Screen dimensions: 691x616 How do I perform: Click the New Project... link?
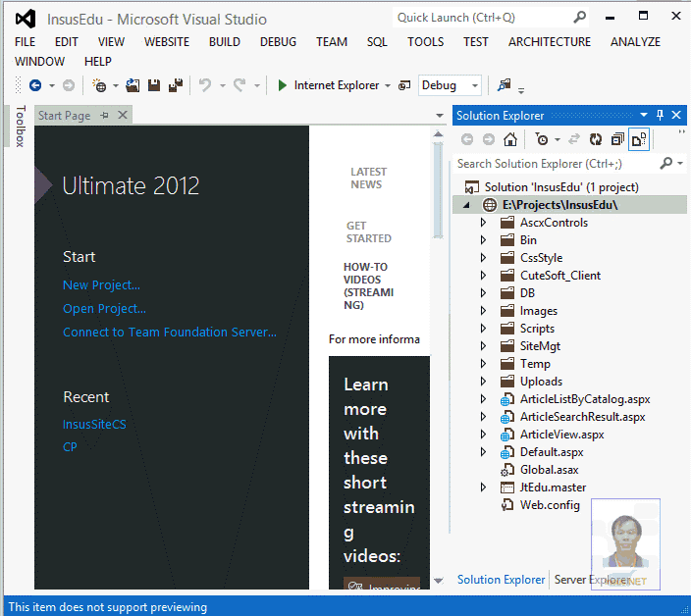(x=101, y=284)
